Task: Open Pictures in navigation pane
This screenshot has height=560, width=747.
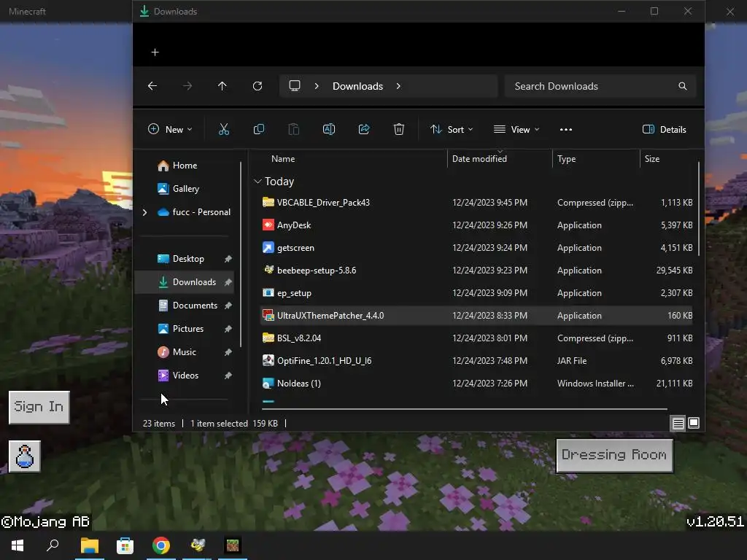Action: (187, 329)
